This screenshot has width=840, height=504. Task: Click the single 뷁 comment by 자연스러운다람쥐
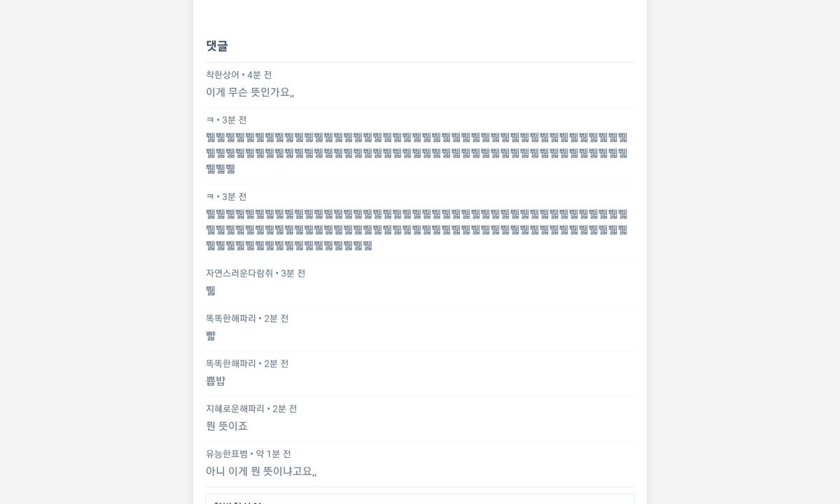pyautogui.click(x=211, y=290)
